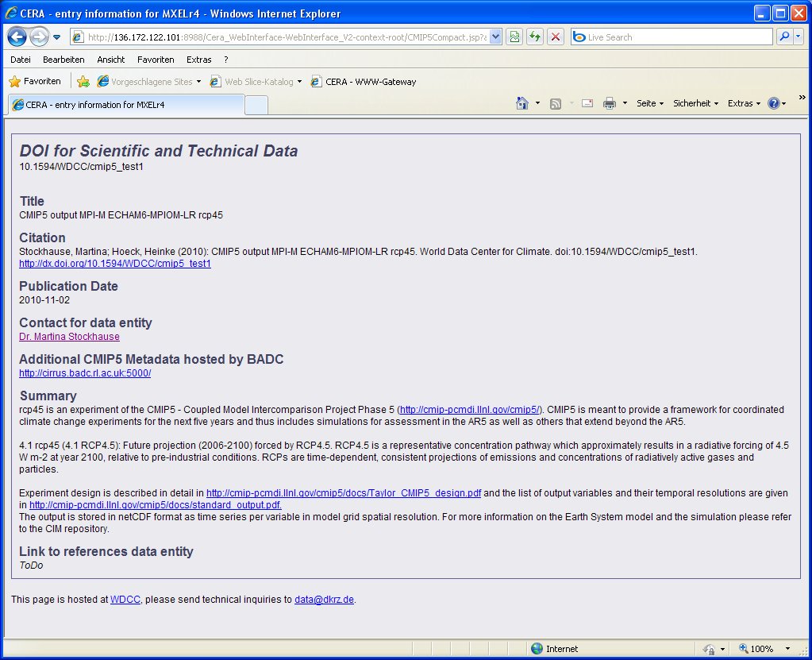This screenshot has width=812, height=660.
Task: Select the CERA entry information tab
Action: 125,105
